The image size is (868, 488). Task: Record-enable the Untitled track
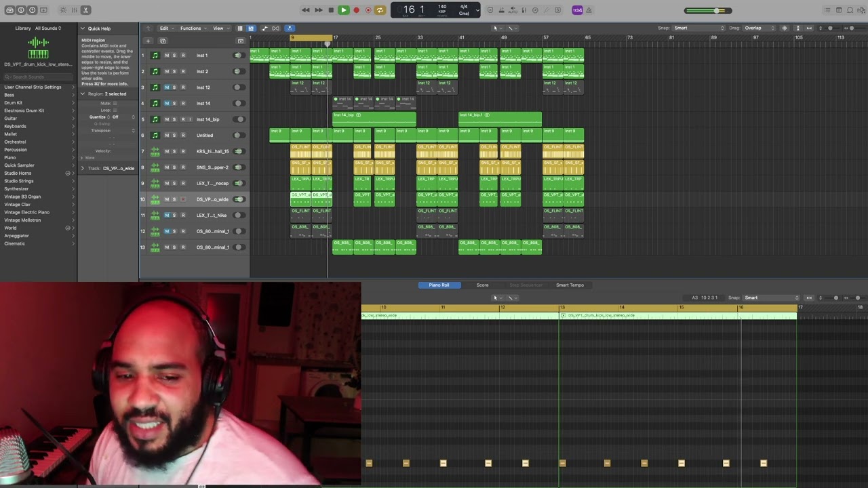(182, 135)
